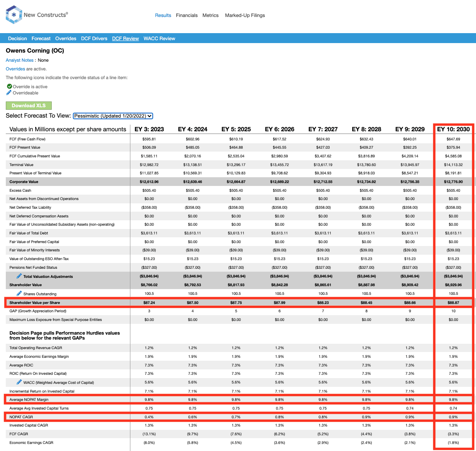Image resolution: width=476 pixels, height=451 pixels.
Task: Click FCF Present Value $506.09 cell
Action: click(149, 147)
